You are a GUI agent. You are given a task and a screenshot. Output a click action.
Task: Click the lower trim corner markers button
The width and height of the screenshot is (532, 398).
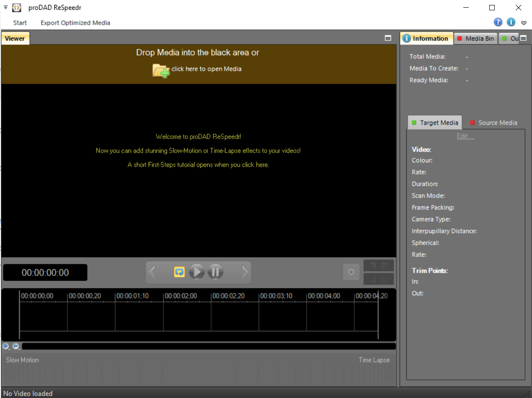click(x=378, y=279)
